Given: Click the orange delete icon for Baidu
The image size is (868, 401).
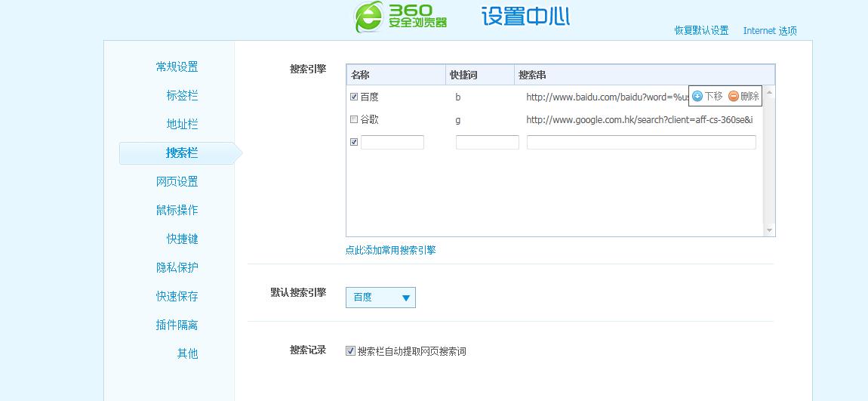Looking at the screenshot, I should (x=733, y=96).
